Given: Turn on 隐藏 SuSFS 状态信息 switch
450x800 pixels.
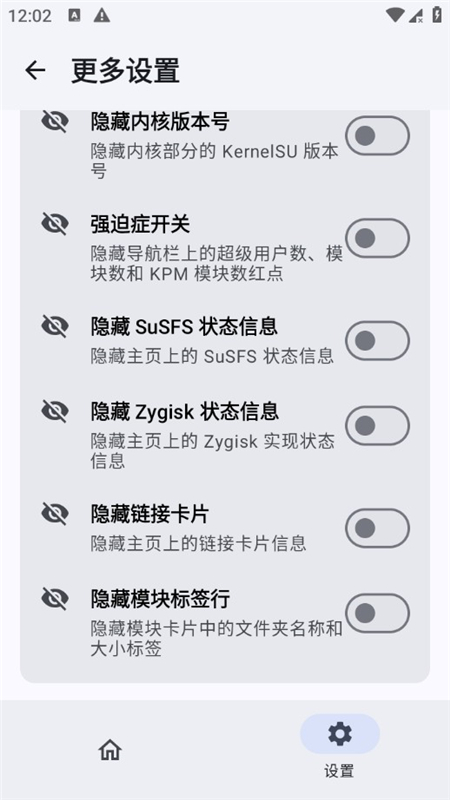Looking at the screenshot, I should 378,341.
